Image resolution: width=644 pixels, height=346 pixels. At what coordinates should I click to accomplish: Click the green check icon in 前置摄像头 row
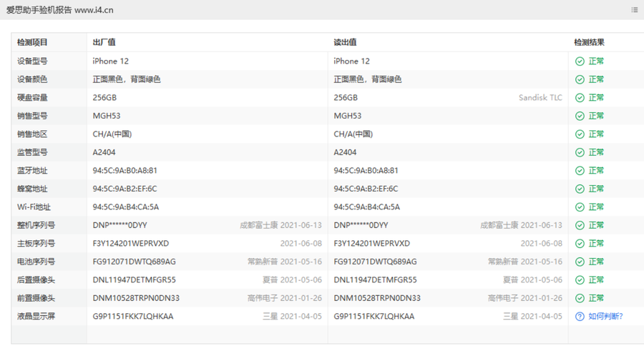point(580,298)
